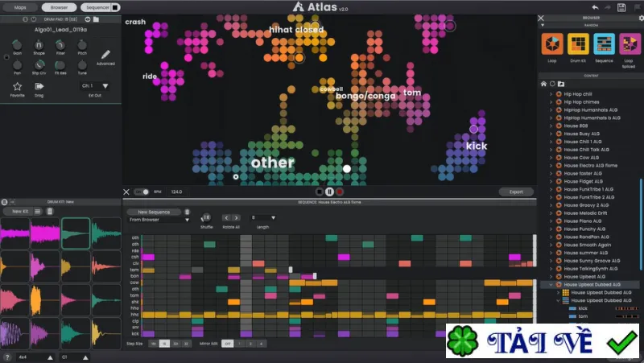Click the BPM 124.0 field
The image size is (644, 363).
coord(176,192)
